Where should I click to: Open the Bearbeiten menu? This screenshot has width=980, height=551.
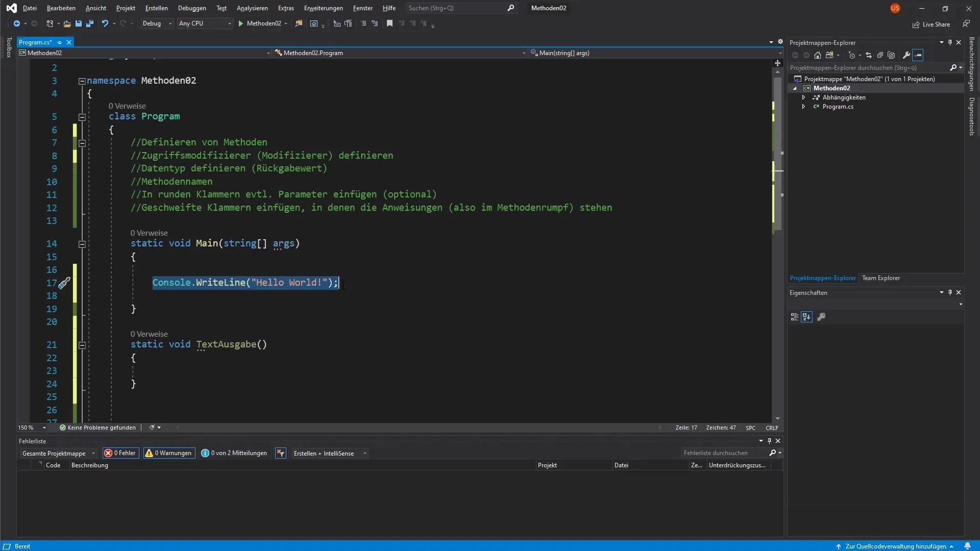coord(61,8)
